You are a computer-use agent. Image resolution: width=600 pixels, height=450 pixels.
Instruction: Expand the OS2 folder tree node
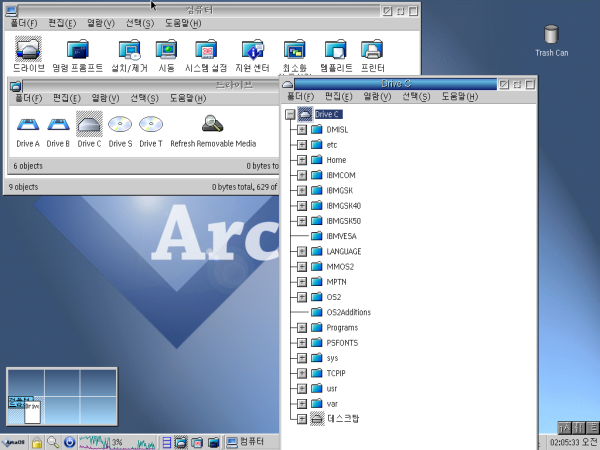(302, 297)
